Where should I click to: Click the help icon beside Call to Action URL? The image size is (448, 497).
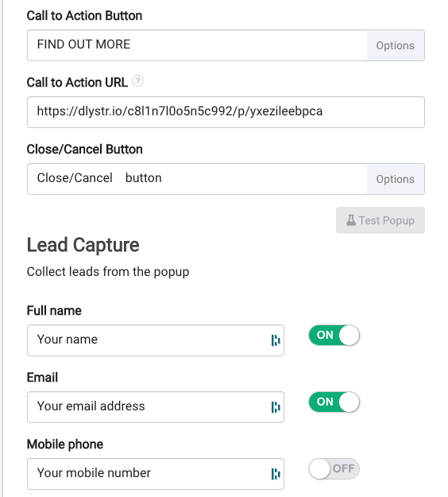(137, 81)
